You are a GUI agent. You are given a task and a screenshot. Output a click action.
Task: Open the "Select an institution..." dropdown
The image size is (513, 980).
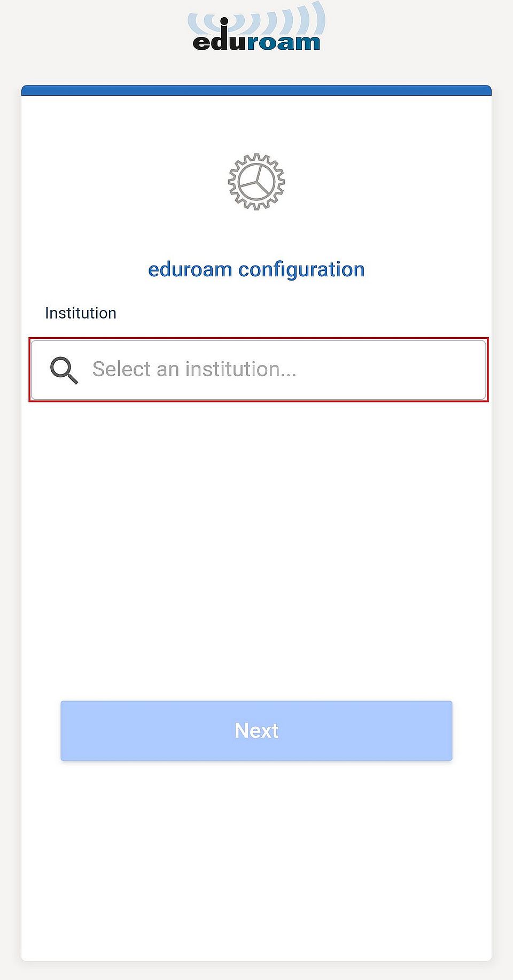click(259, 370)
